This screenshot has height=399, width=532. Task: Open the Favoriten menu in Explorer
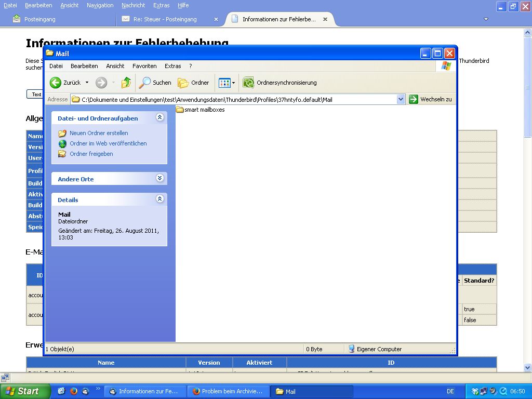click(144, 66)
